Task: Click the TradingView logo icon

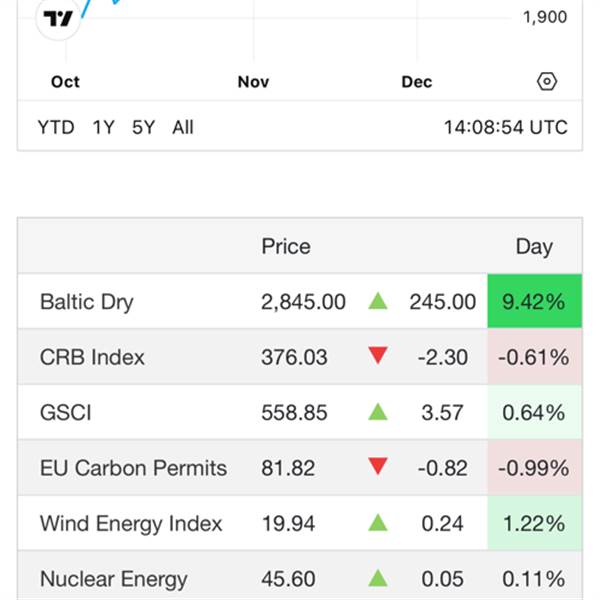Action: pyautogui.click(x=59, y=18)
